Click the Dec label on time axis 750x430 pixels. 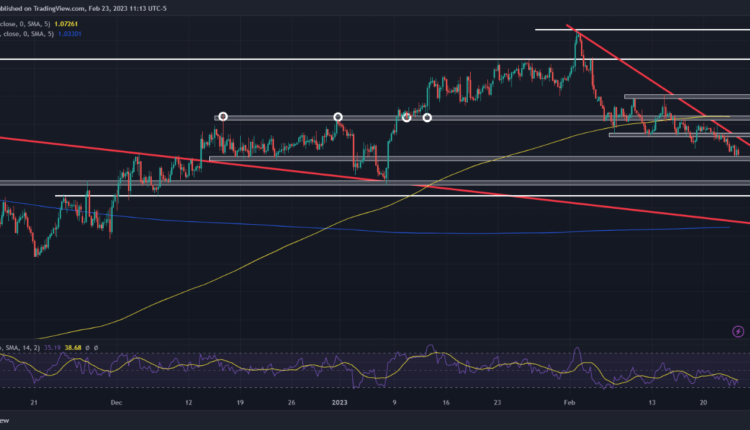point(116,402)
